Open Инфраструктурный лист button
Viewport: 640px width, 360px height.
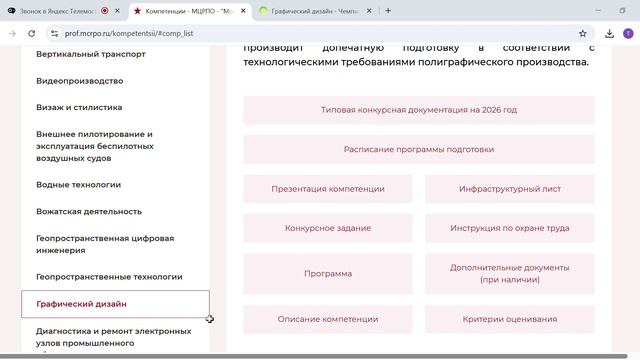point(510,189)
